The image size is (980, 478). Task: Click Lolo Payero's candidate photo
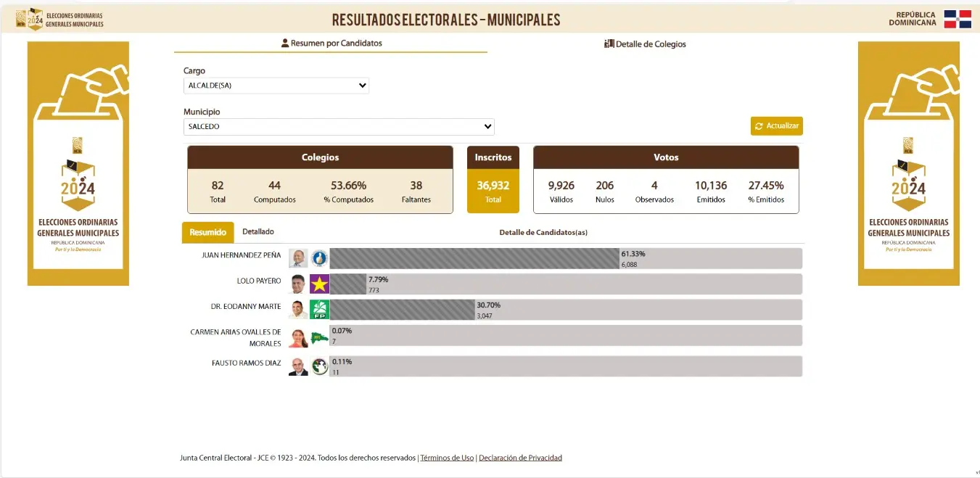pos(298,284)
